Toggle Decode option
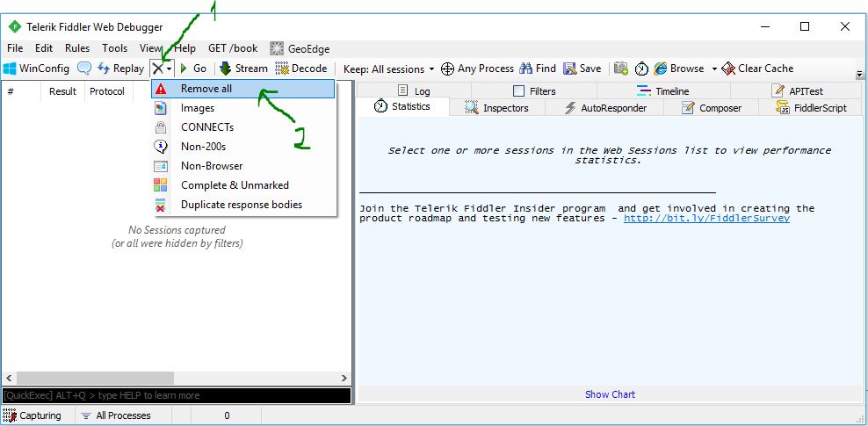The width and height of the screenshot is (868, 426). [301, 69]
